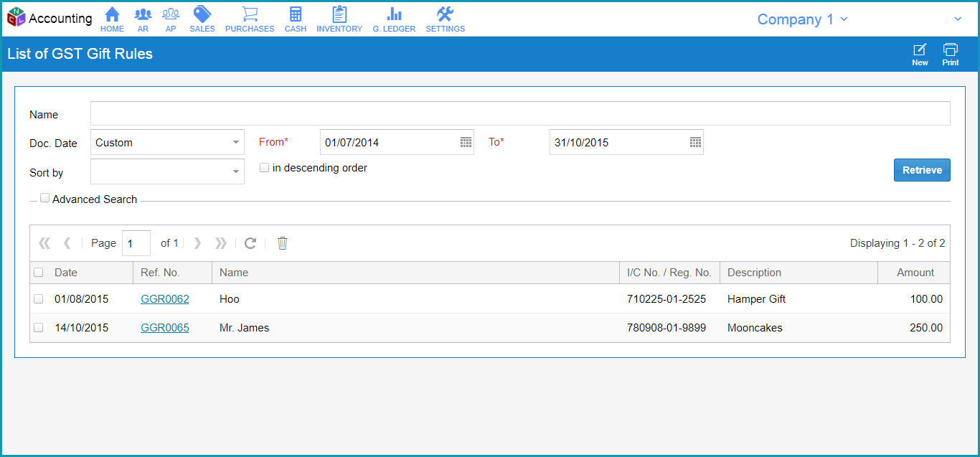Enable descending order sorting

coord(264,167)
